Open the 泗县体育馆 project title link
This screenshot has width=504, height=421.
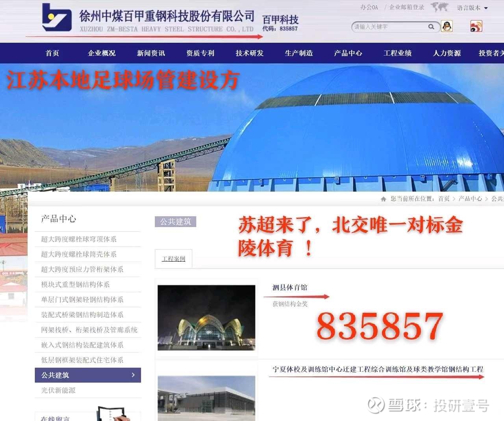click(290, 288)
